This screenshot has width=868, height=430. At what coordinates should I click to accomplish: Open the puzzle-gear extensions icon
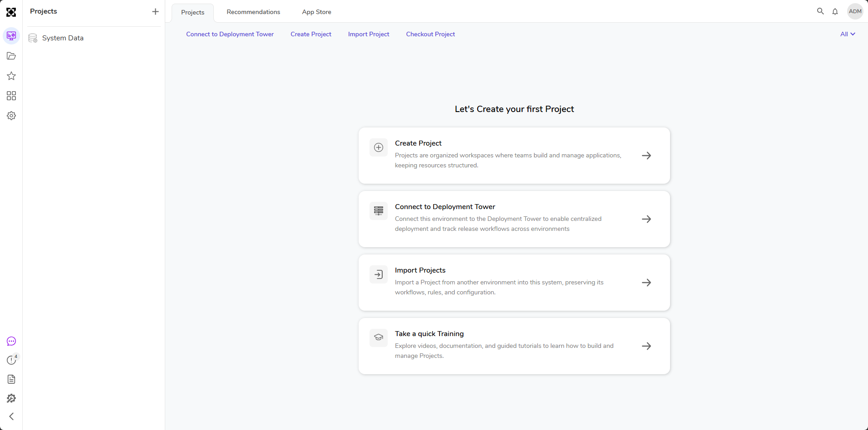pos(11,398)
